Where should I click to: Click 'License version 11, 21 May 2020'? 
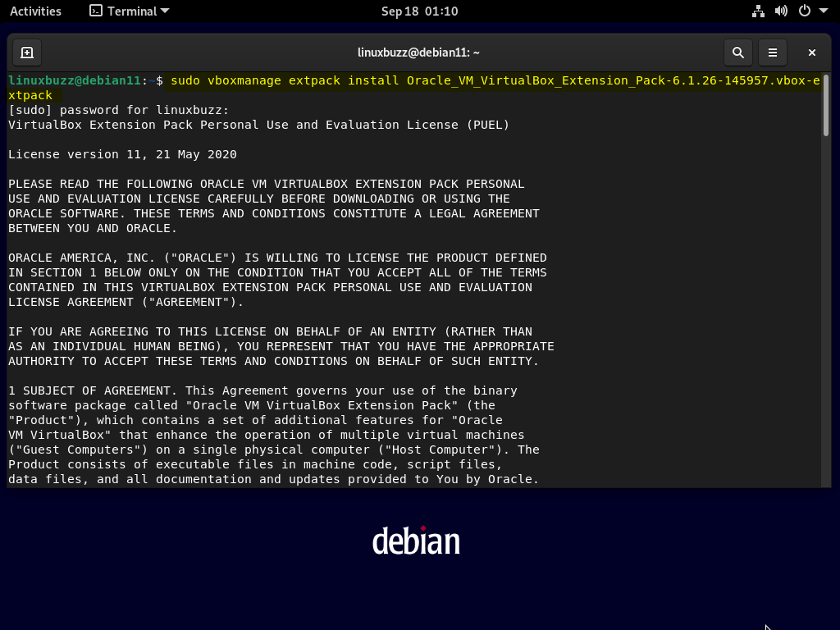pos(122,154)
